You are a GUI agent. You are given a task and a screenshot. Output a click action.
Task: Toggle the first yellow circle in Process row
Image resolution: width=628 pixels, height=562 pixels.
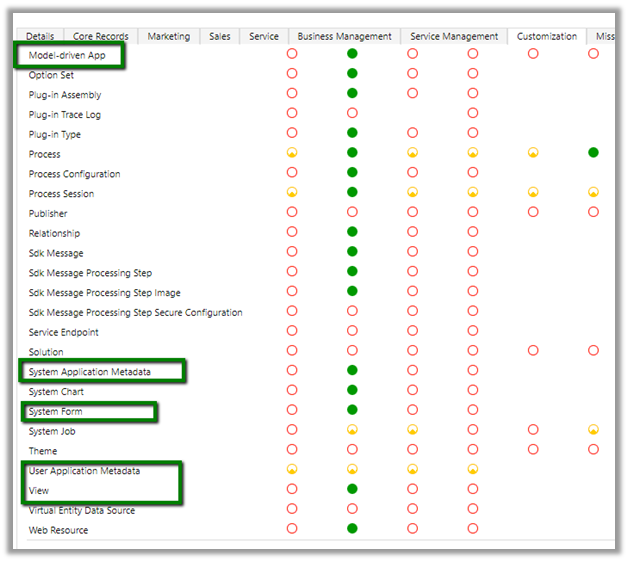click(x=292, y=153)
